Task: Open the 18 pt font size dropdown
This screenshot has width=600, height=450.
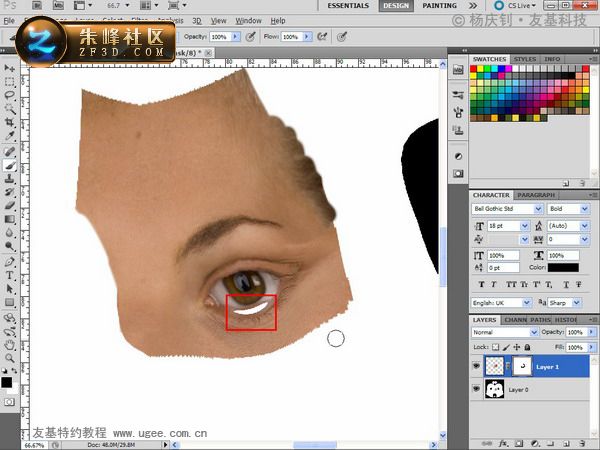Action: pyautogui.click(x=525, y=226)
